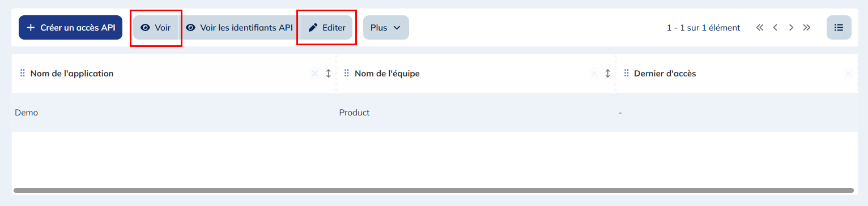Open the list view options icon
Screen dimensions: 868x206
839,27
